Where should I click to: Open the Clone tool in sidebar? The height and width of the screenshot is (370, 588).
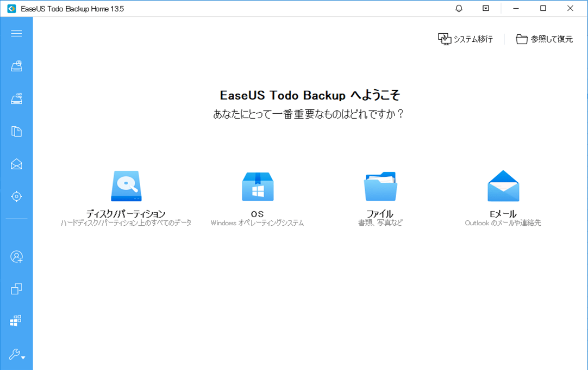point(16,289)
